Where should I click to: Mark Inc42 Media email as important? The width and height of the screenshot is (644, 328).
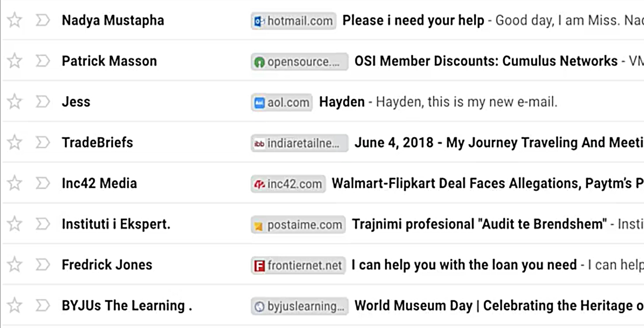click(x=42, y=183)
